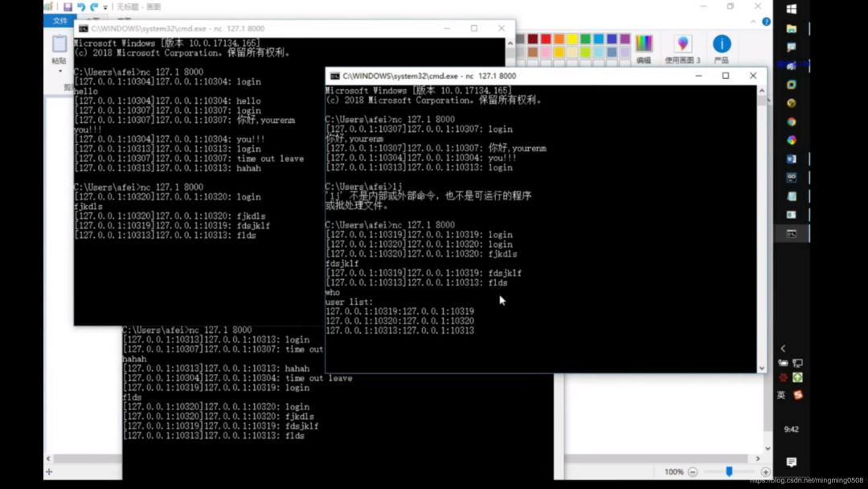Click back cmd window scrollbar up arrow
Image resolution: width=868 pixels, height=489 pixels.
(x=510, y=43)
